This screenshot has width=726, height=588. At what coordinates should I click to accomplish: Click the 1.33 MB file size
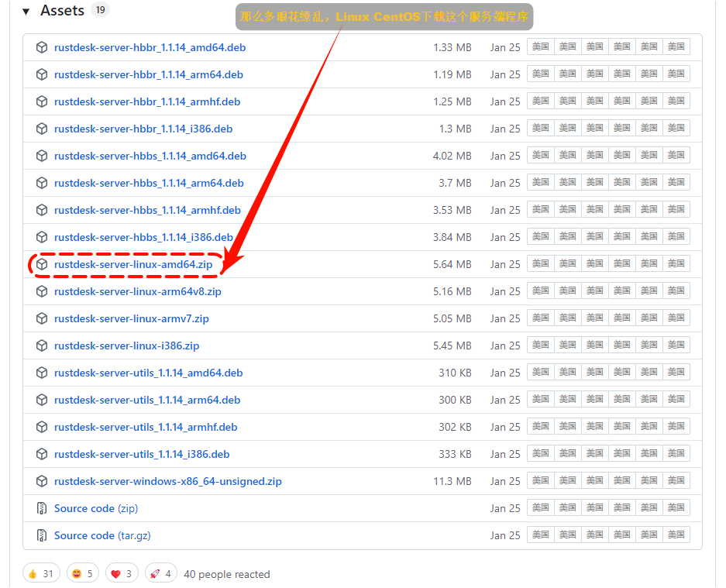(x=452, y=47)
